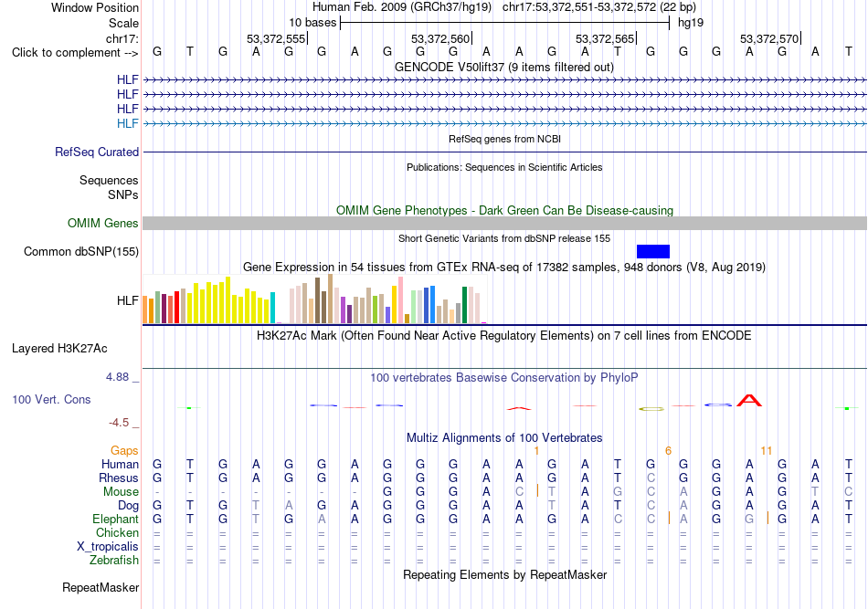Click the "100 Vert. Cons" track label
868x609 pixels.
point(51,399)
